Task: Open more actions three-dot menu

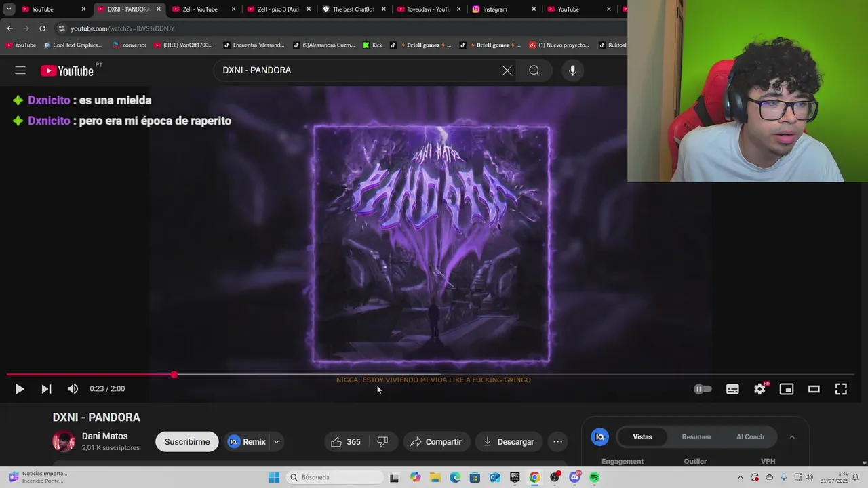Action: click(557, 442)
